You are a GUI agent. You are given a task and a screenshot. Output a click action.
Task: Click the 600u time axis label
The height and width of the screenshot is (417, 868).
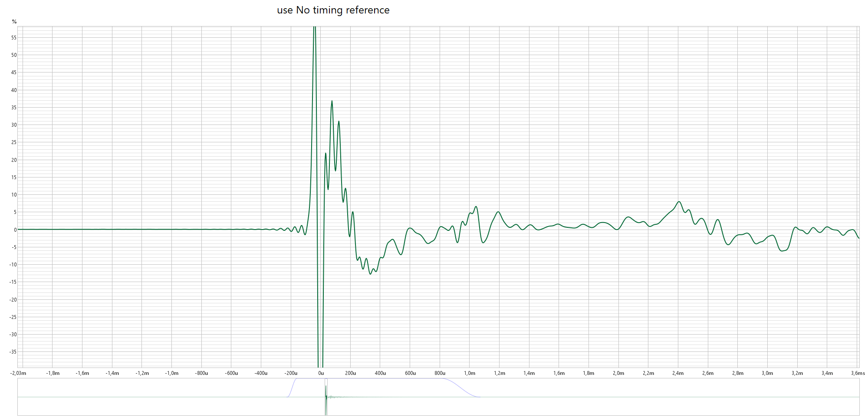410,373
